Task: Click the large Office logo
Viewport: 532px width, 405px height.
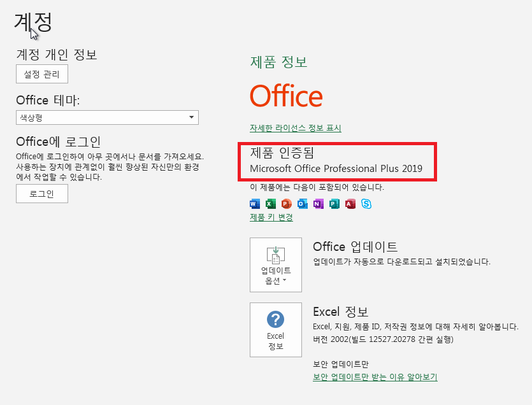Action: (x=286, y=96)
